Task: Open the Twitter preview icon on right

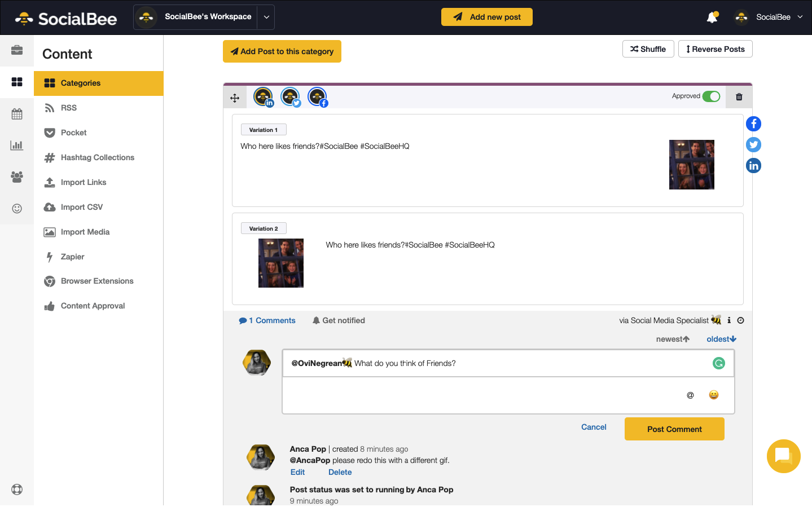Action: [x=753, y=145]
